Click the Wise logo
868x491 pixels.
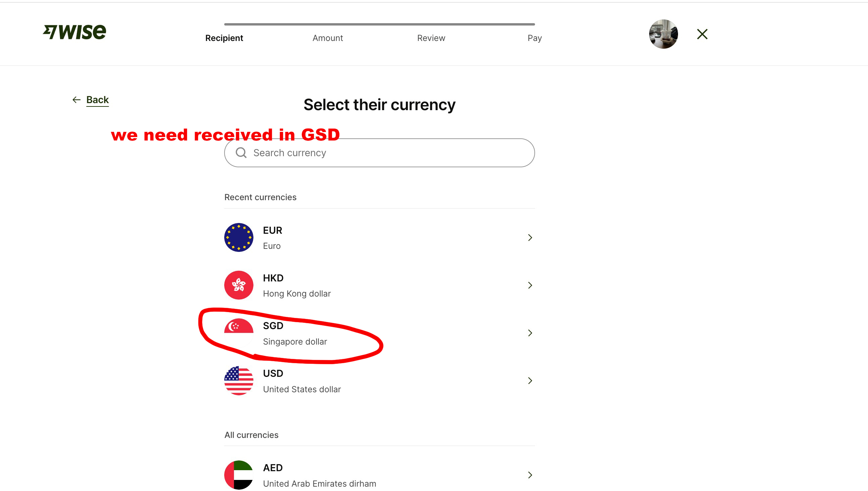click(75, 32)
